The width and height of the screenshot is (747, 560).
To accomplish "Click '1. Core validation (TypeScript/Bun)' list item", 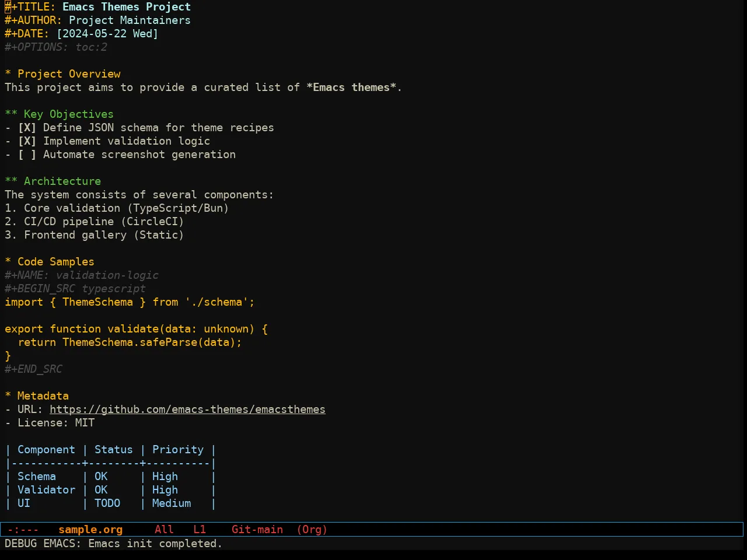I will click(x=117, y=208).
